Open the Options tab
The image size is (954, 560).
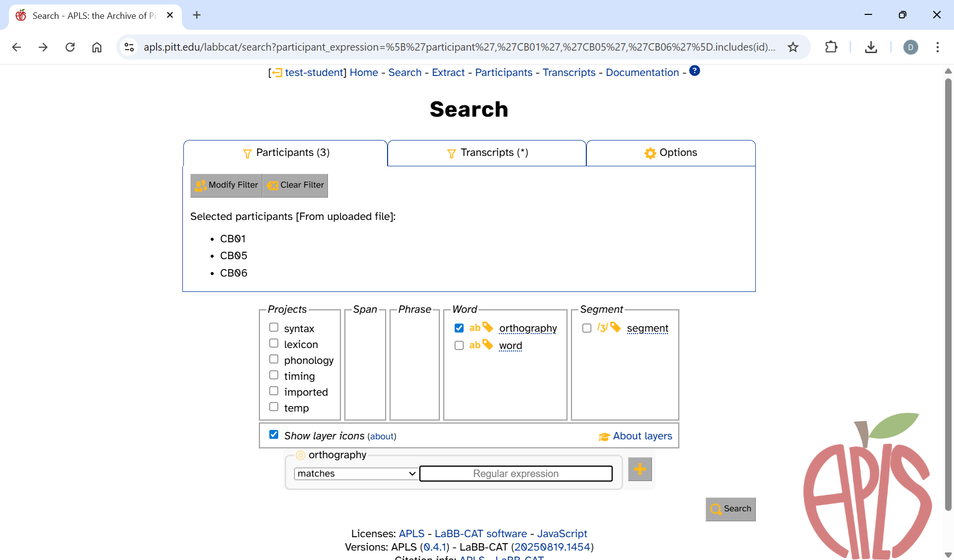671,153
